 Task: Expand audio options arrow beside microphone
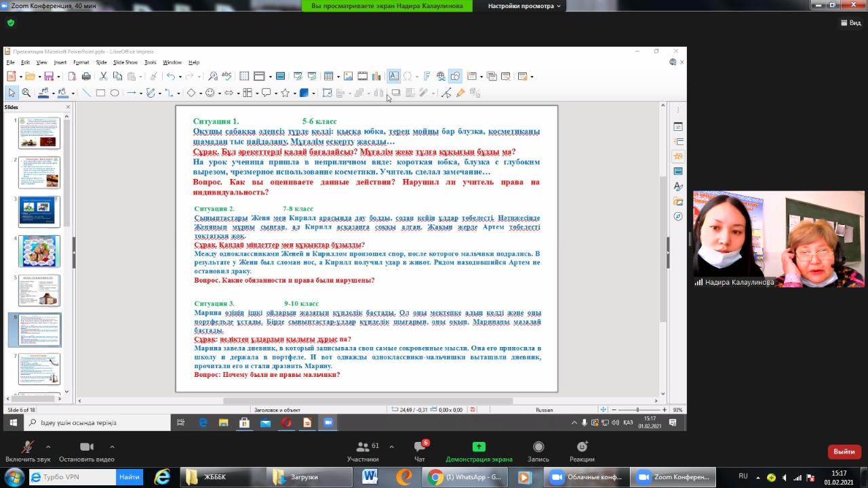click(x=48, y=447)
